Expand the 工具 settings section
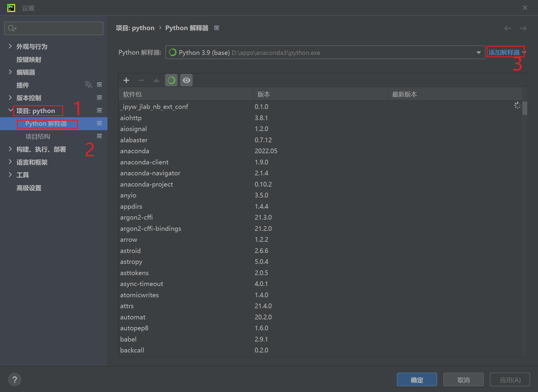The image size is (538, 392). 10,175
